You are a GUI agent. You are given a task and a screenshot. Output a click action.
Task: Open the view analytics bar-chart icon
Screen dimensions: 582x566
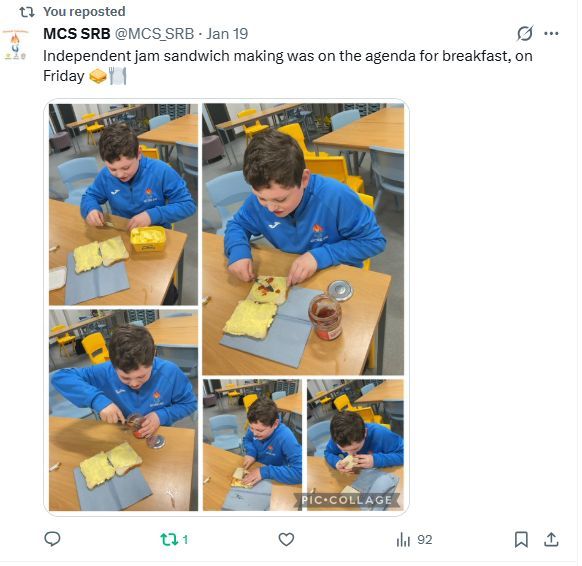(403, 539)
